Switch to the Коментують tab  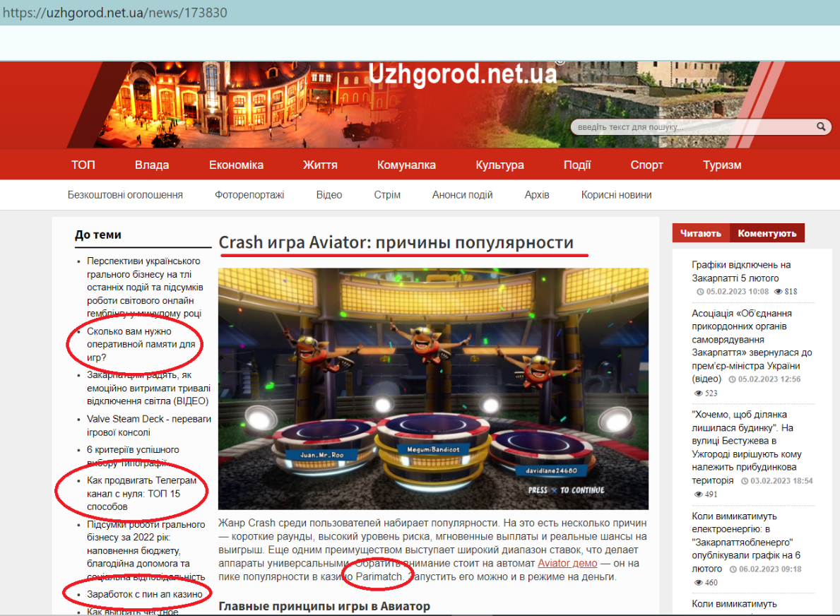click(x=767, y=234)
